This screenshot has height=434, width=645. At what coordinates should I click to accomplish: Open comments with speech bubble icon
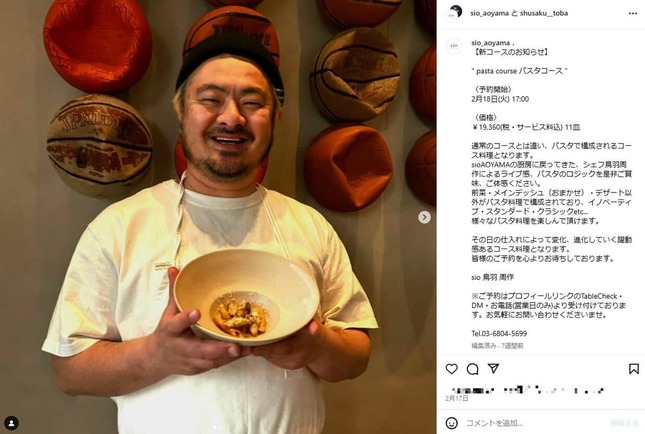click(473, 369)
